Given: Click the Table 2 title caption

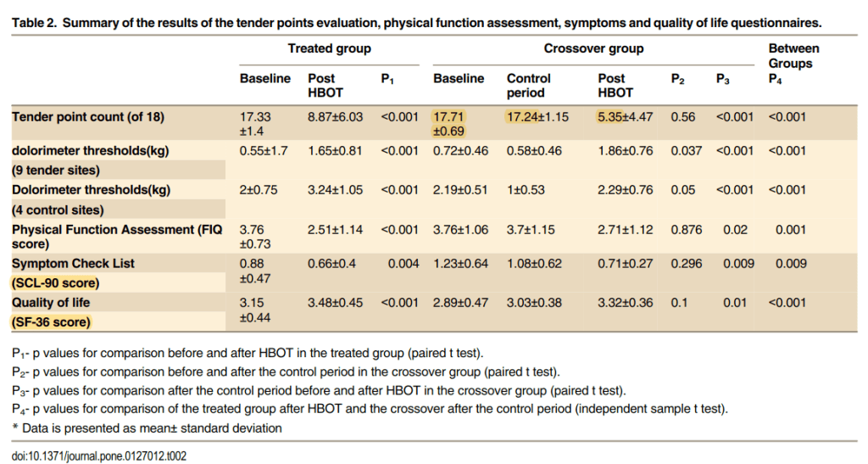Looking at the screenshot, I should pos(416,22).
